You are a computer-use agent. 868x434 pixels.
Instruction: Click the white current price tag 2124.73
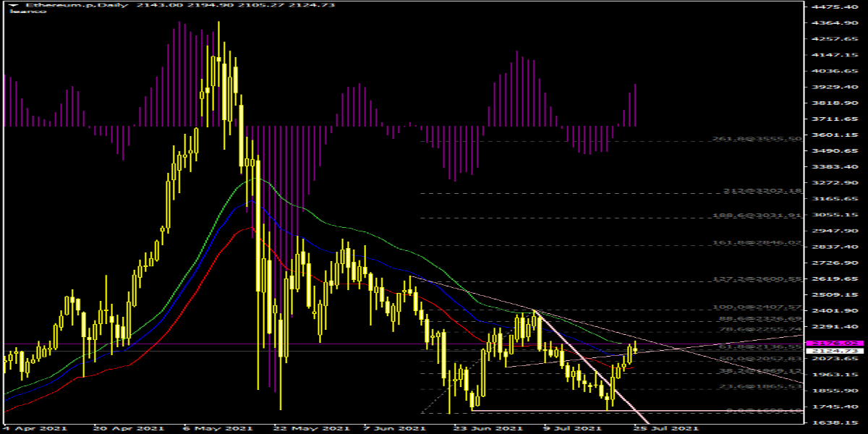835,351
